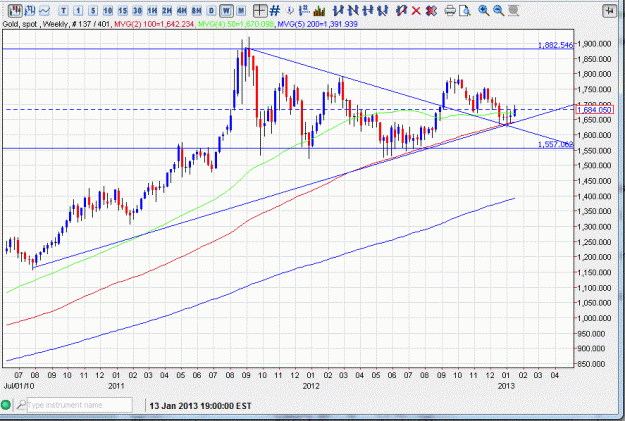Select the candlestick chart type icon
The width and height of the screenshot is (625, 421).
(15, 11)
